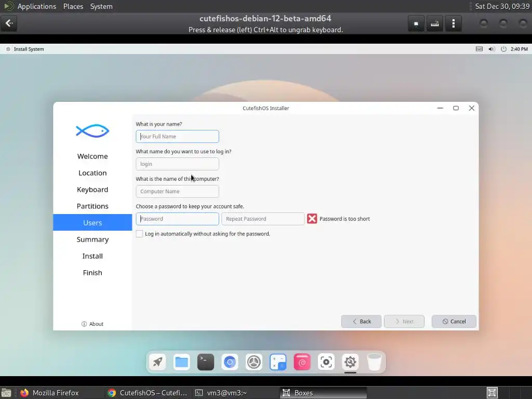Open the file manager folder in dock

pyautogui.click(x=181, y=362)
